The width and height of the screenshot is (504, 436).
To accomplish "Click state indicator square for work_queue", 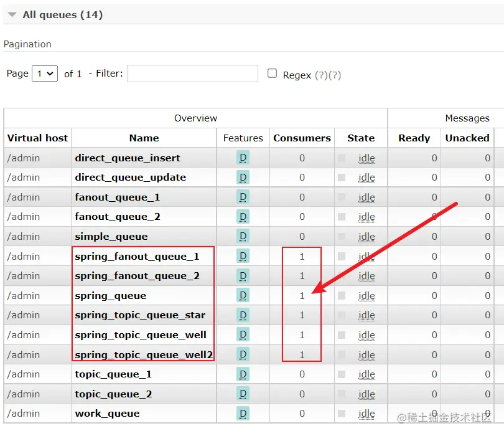I will [342, 414].
